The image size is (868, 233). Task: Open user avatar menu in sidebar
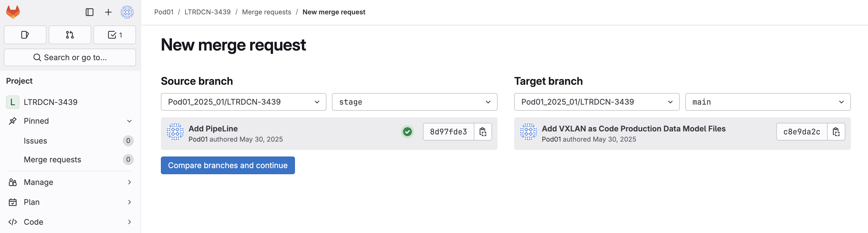coord(127,12)
